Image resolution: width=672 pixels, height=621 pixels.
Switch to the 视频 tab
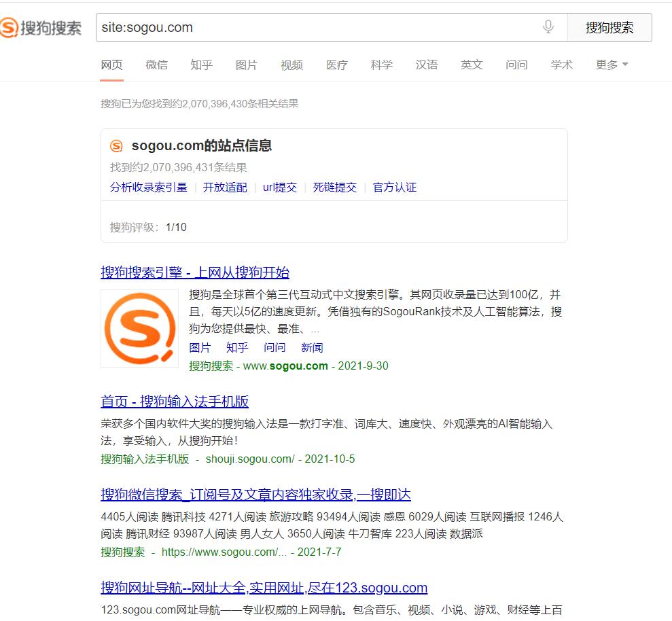click(291, 65)
